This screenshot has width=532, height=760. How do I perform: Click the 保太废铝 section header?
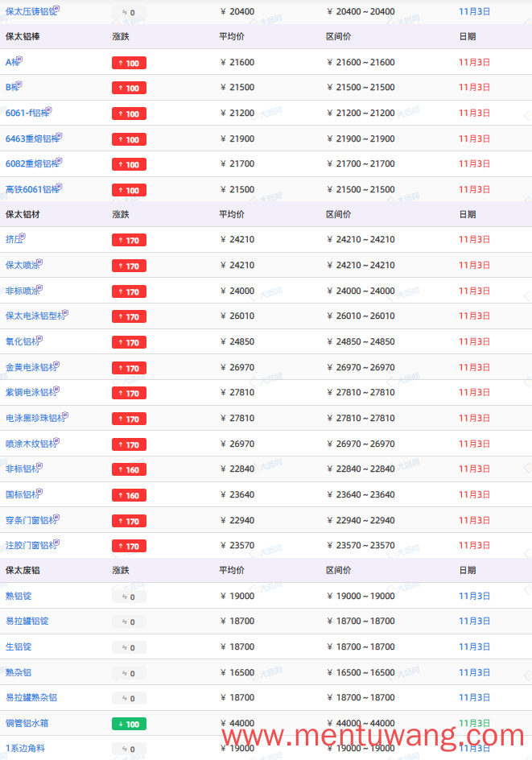pos(23,571)
